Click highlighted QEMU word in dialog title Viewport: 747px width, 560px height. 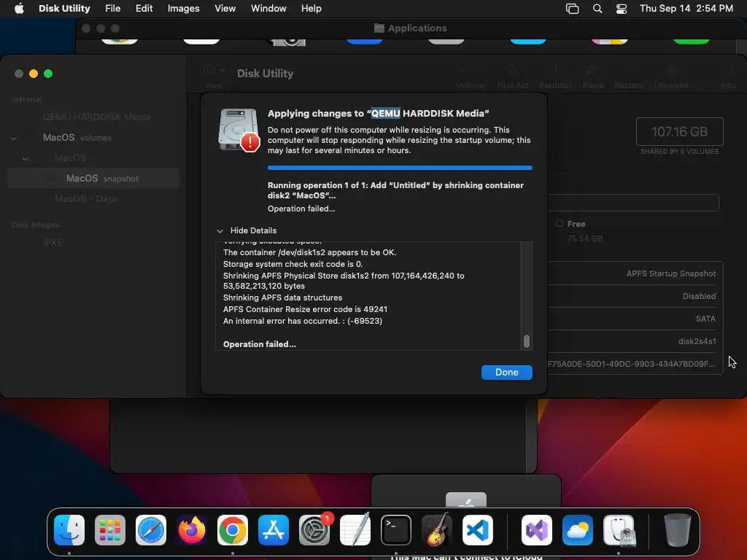(385, 113)
